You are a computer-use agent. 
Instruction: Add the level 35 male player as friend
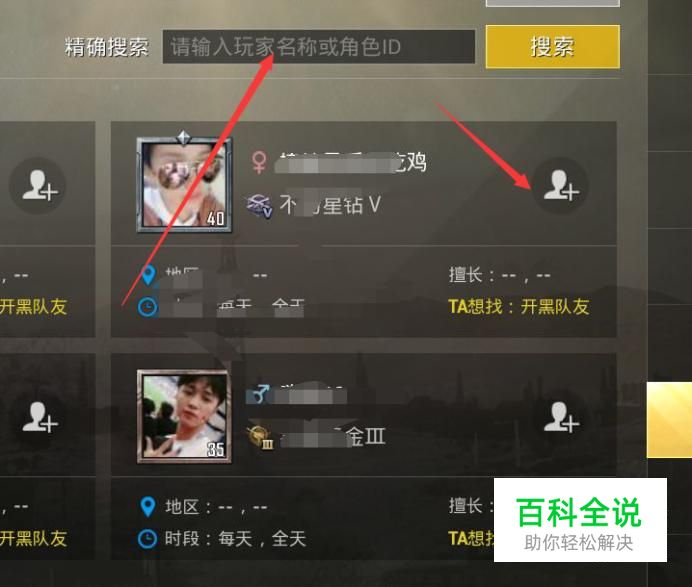click(560, 418)
